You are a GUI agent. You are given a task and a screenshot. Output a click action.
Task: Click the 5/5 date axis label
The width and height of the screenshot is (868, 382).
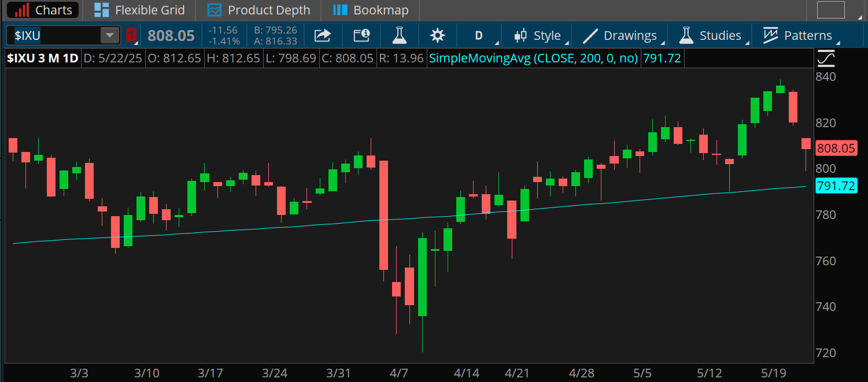click(x=644, y=373)
